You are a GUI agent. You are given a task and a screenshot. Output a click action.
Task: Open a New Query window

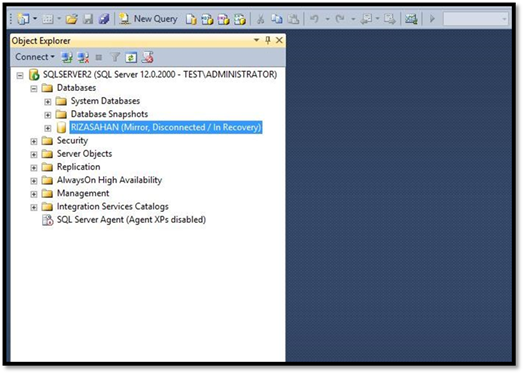click(148, 19)
